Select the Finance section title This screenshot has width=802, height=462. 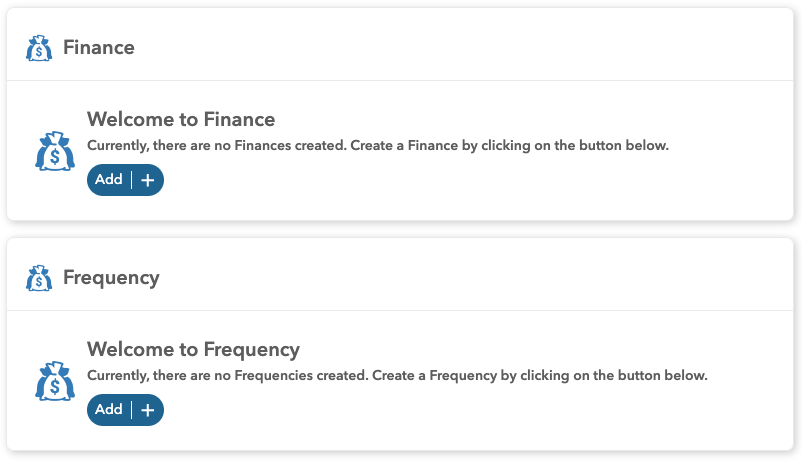coord(99,48)
